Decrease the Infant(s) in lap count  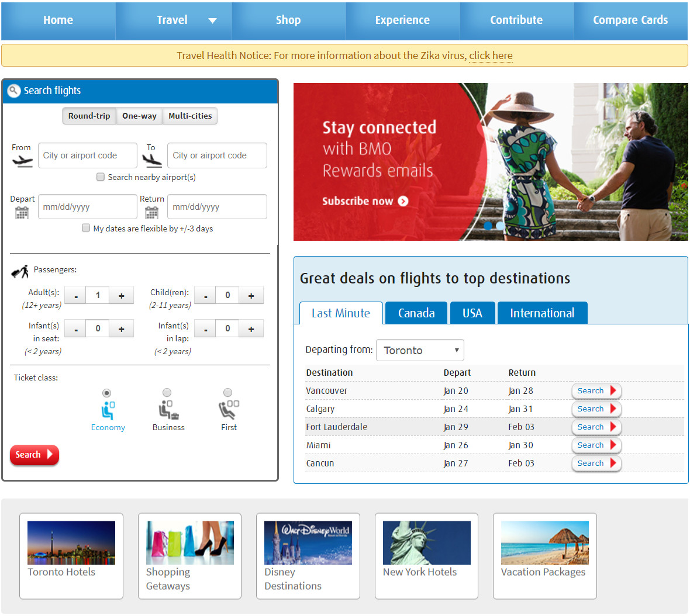point(205,328)
